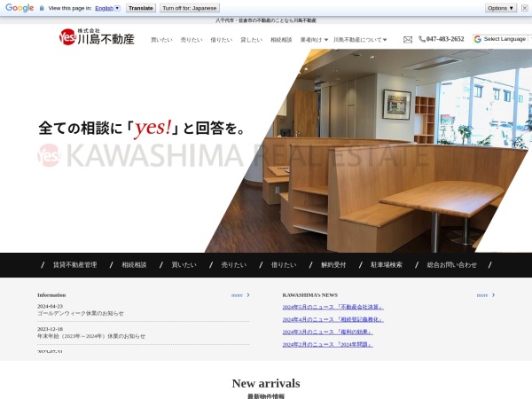Close the Google translate bar with X
532x399 pixels.
pyautogui.click(x=525, y=8)
